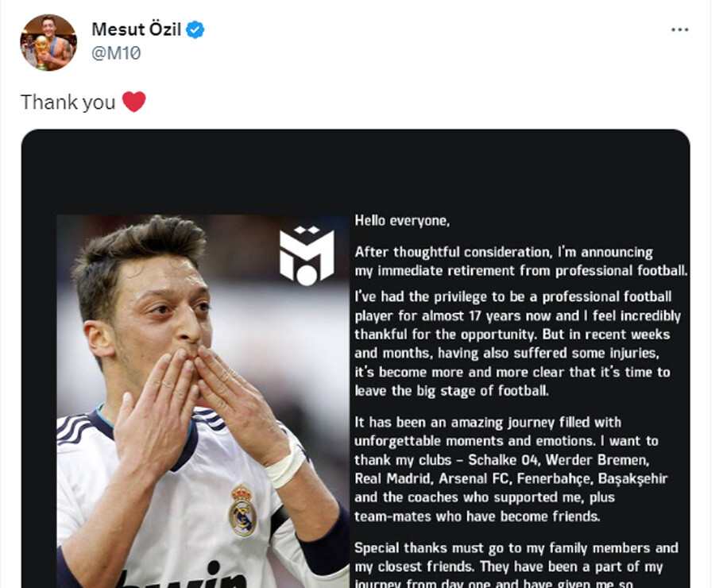Open Mesut Özil's profile avatar picture
This screenshot has height=588, width=715.
click(48, 43)
